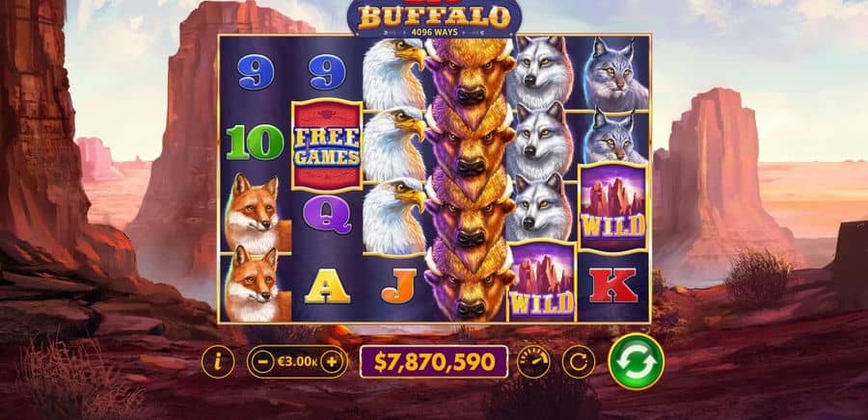The image size is (868, 420).
Task: Click the orange J symbol
Action: coord(398,285)
